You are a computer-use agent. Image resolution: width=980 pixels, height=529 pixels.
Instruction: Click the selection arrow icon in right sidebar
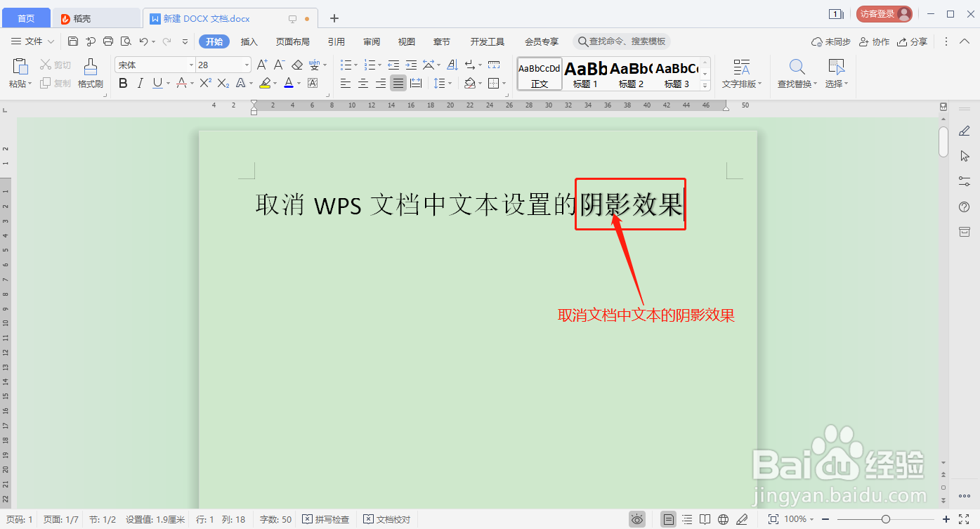coord(965,156)
